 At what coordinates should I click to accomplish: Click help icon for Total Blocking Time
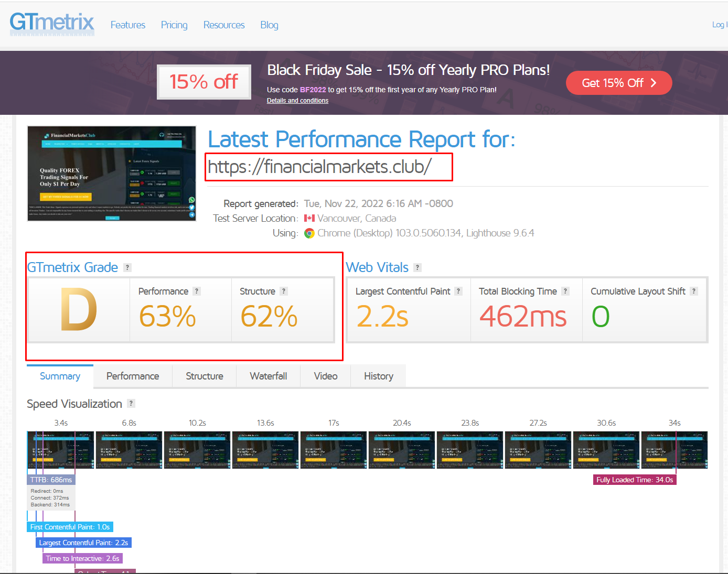pos(565,291)
